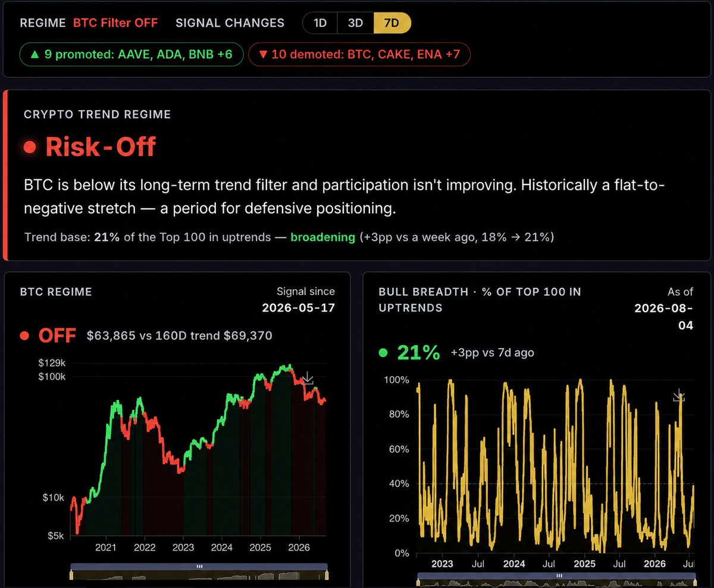Screen dimensions: 714x588
Task: Click the $10k axis label on BTC chart
Action: tap(52, 497)
